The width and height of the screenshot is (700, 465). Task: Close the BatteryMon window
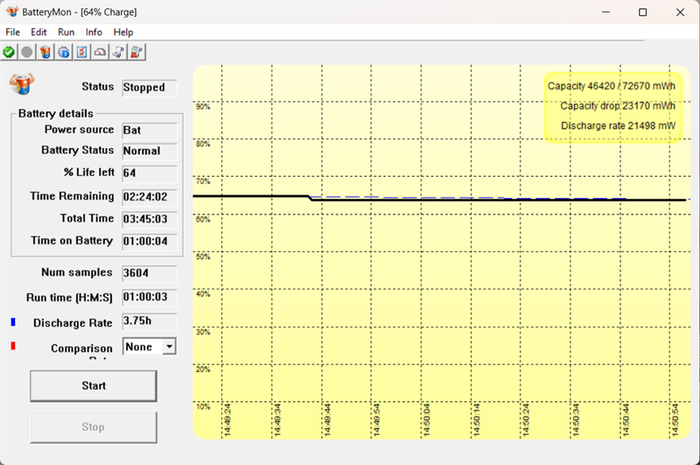(680, 12)
